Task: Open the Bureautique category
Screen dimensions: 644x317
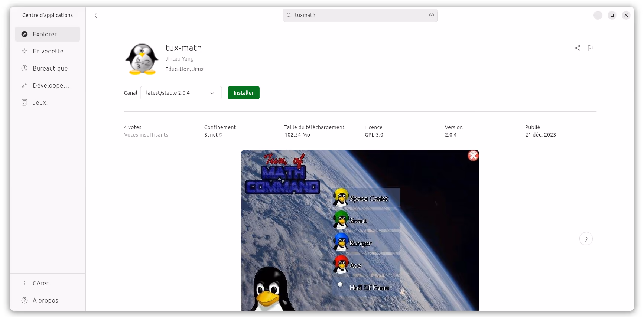Action: [x=48, y=68]
